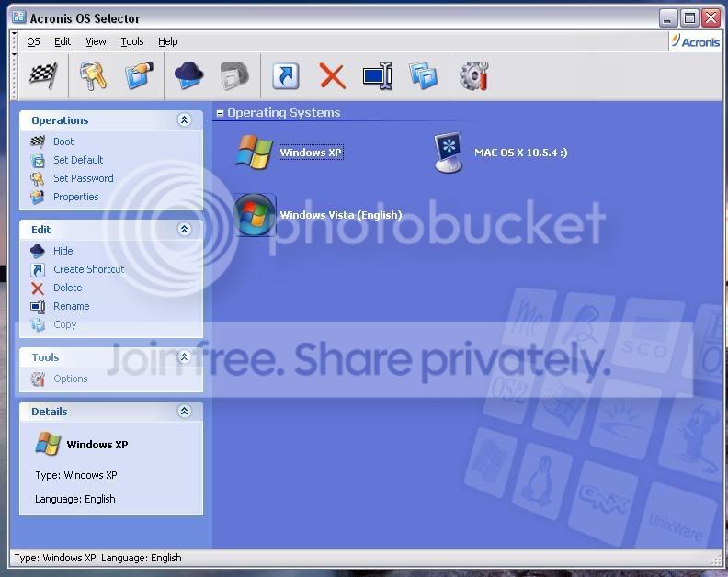Click the Properties link

[x=75, y=197]
